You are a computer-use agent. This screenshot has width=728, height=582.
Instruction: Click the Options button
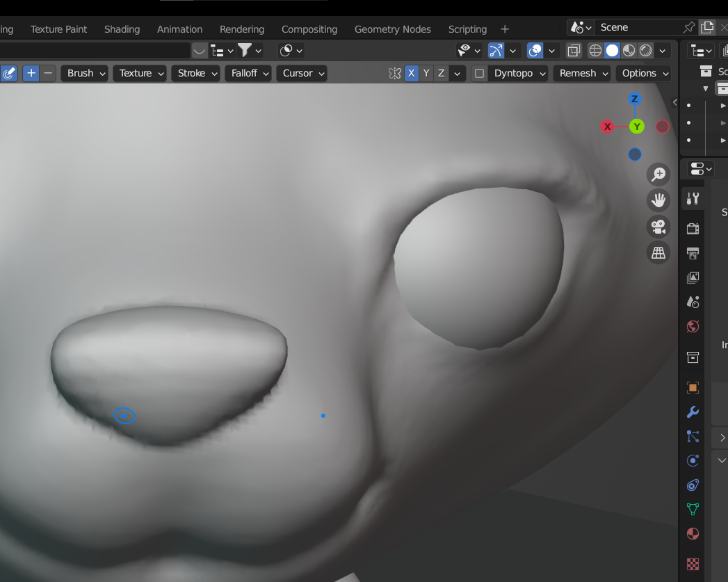644,73
